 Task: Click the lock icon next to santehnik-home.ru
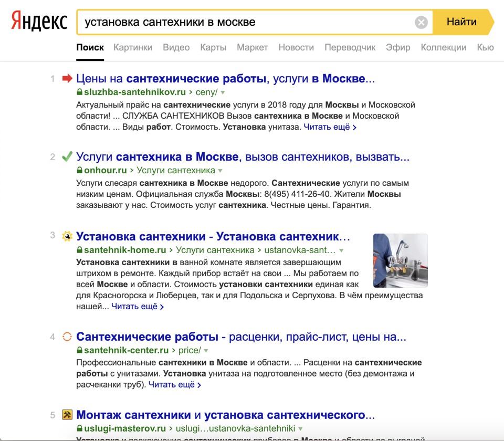tap(79, 250)
